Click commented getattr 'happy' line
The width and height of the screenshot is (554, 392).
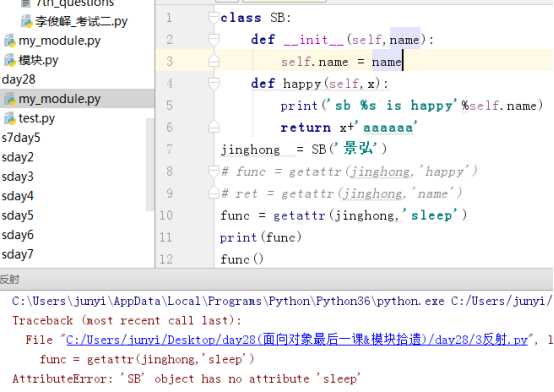pyautogui.click(x=349, y=172)
